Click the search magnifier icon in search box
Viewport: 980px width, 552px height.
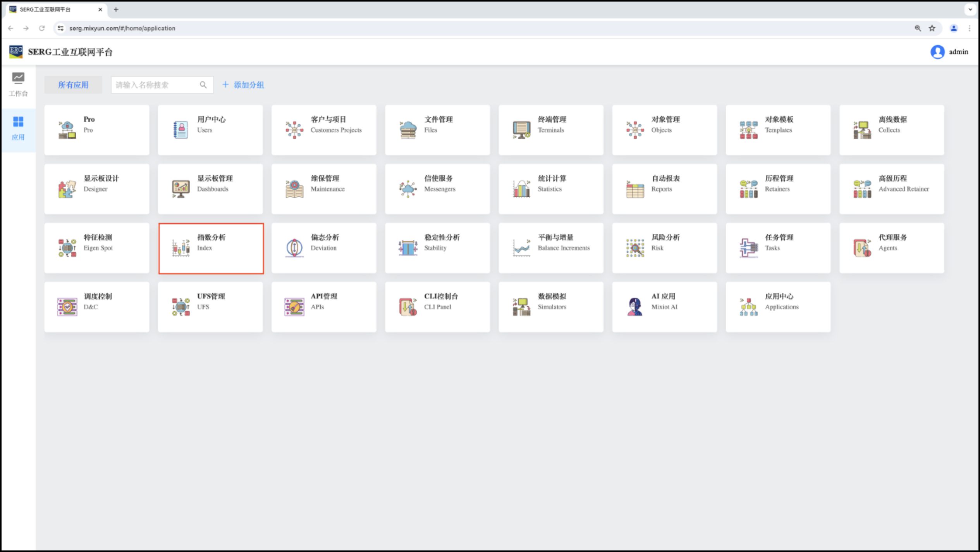(x=203, y=85)
